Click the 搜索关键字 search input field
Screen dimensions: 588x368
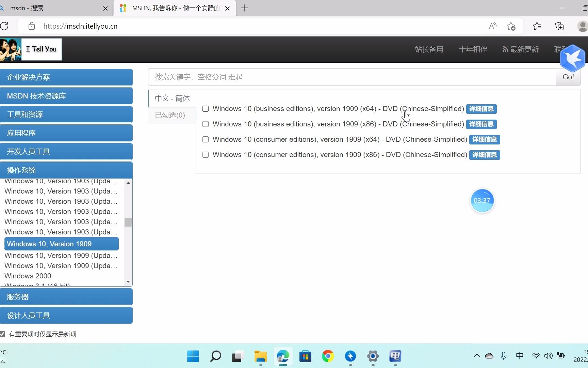[352, 77]
